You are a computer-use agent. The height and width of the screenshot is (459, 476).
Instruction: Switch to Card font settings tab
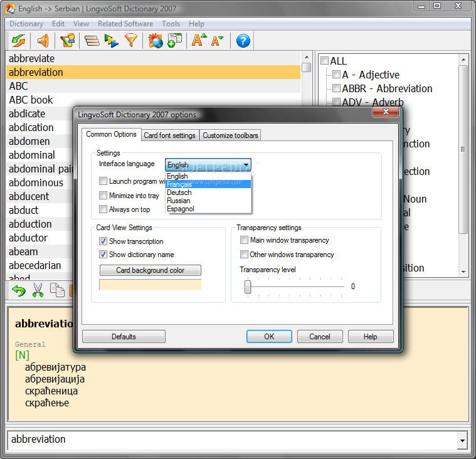click(x=170, y=135)
